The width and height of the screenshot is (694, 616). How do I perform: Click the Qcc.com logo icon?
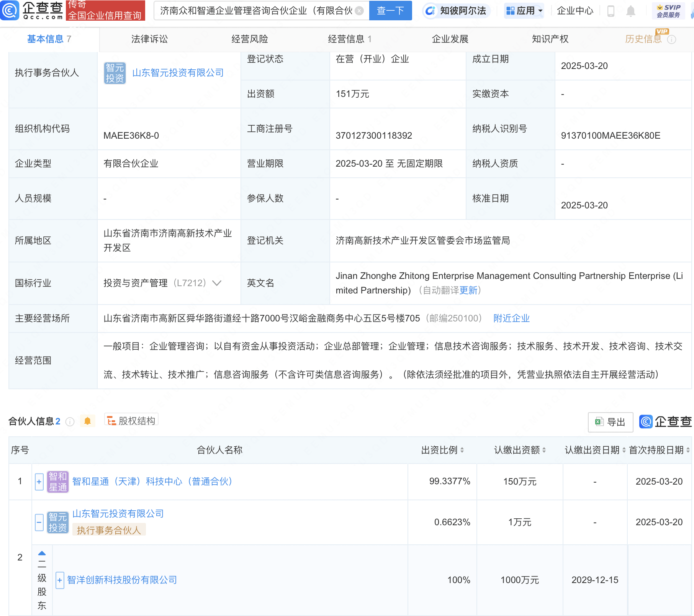[x=9, y=10]
